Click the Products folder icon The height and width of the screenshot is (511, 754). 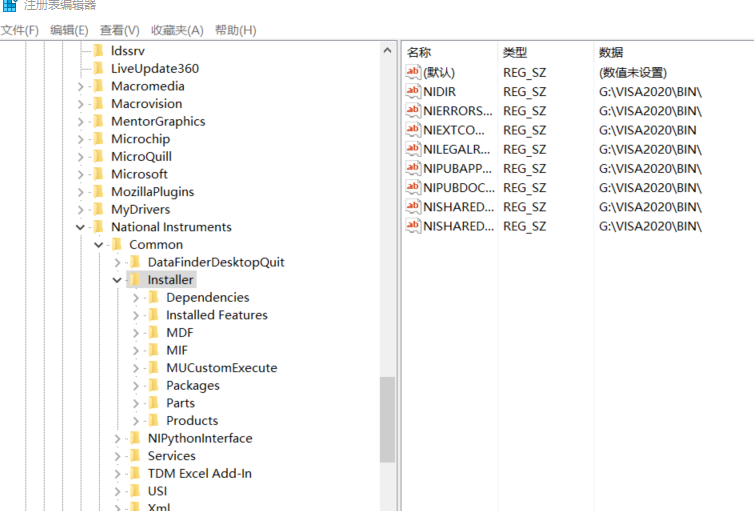coord(154,421)
